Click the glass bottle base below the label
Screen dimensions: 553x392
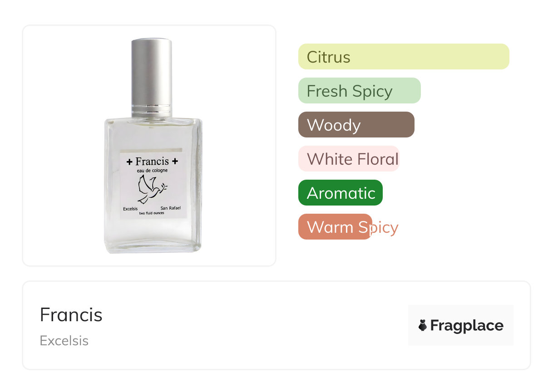coord(153,235)
